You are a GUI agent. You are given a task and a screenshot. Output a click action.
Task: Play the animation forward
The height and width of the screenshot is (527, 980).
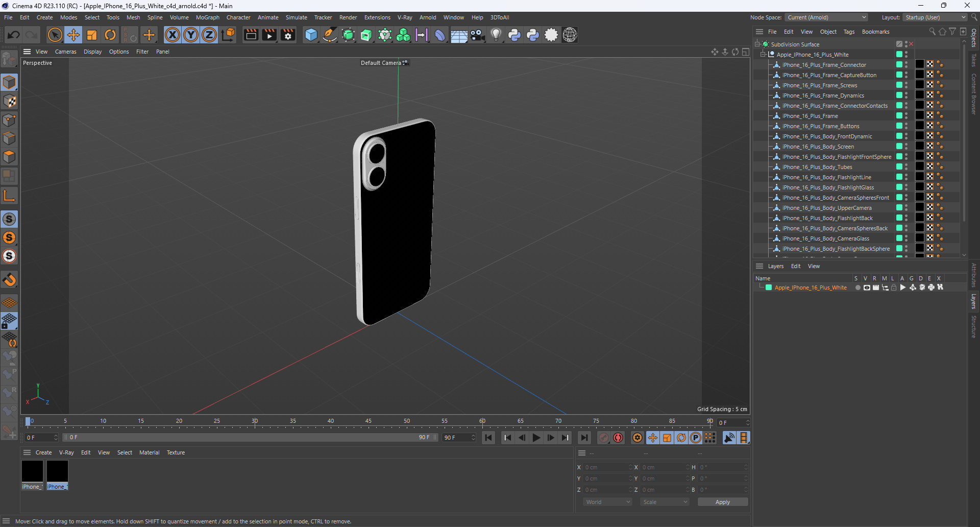(x=536, y=438)
